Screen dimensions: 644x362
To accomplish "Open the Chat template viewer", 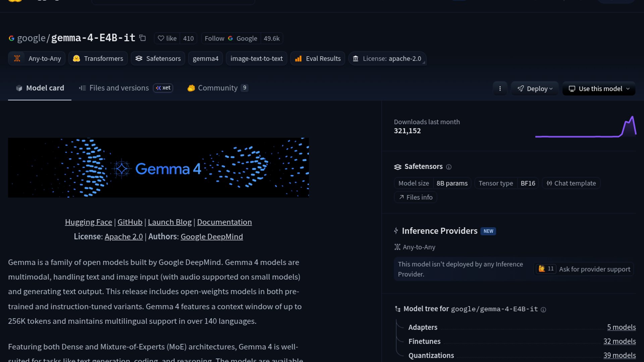I will [571, 183].
